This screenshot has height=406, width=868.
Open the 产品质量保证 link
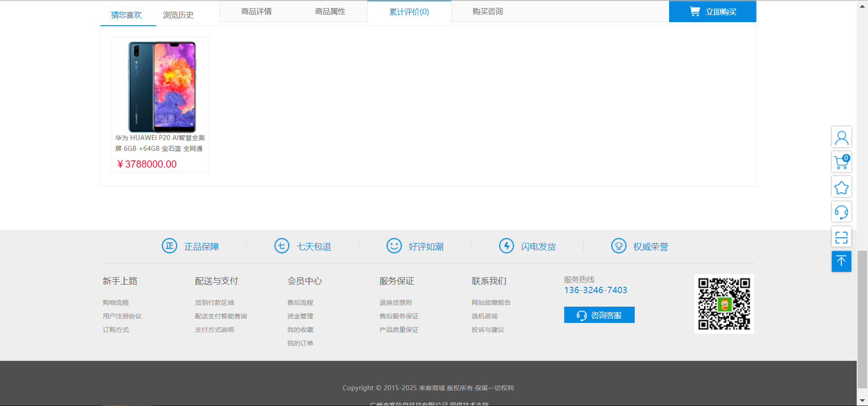tap(399, 330)
